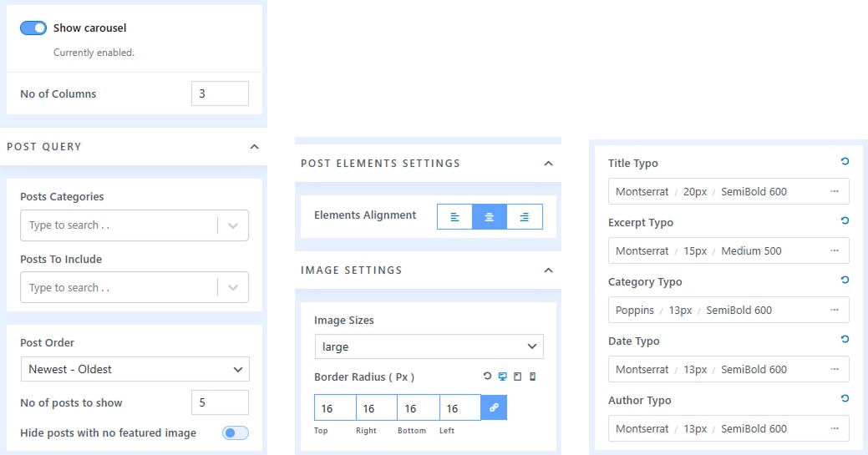Reset the Title Typo setting
The height and width of the screenshot is (455, 868).
click(x=845, y=162)
